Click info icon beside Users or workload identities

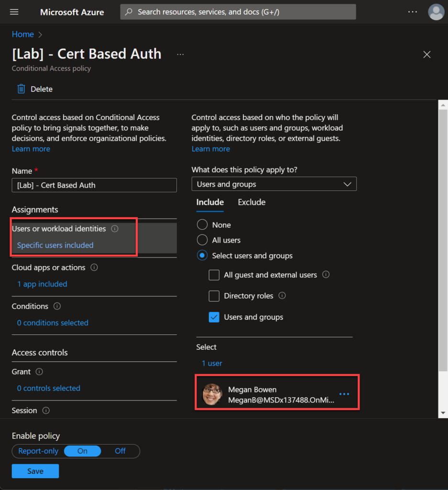pos(115,229)
